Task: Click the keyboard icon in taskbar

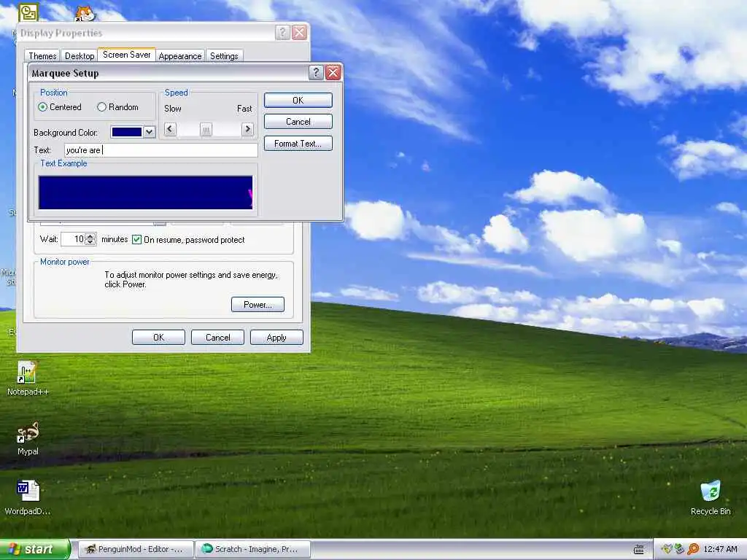Action: (x=639, y=550)
